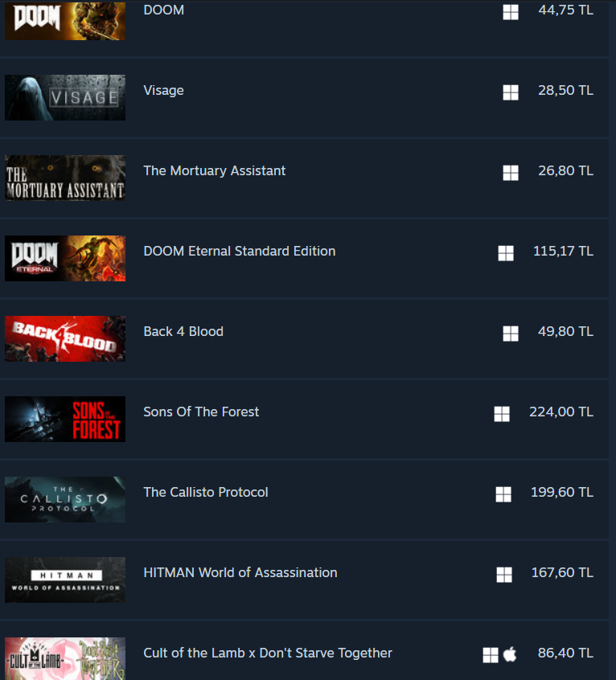Click the Windows icon beside Visage
Screen dimensions: 616x680
coord(511,92)
